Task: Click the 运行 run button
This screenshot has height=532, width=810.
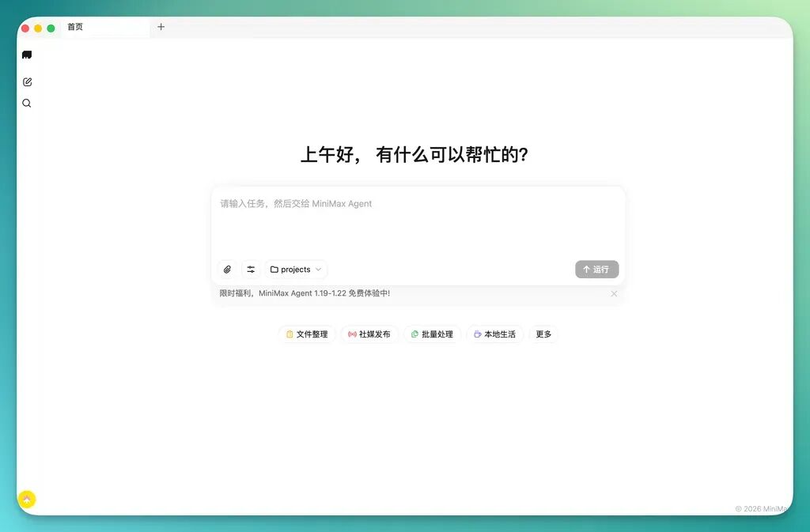Action: click(x=596, y=270)
